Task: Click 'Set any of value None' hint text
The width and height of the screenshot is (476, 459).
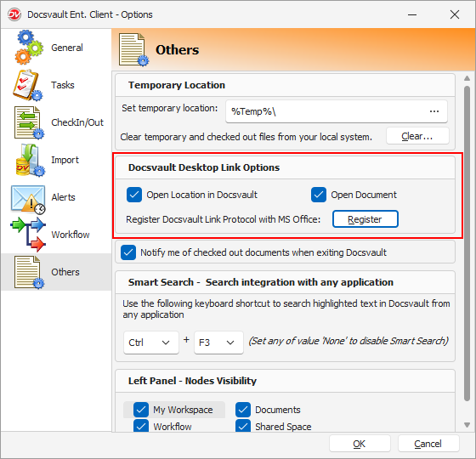Action: point(348,341)
